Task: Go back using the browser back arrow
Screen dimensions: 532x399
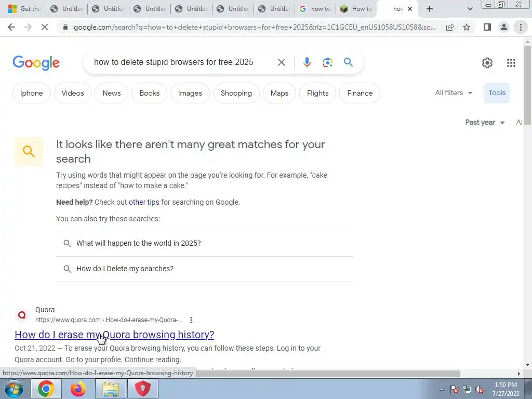Action: [x=11, y=27]
